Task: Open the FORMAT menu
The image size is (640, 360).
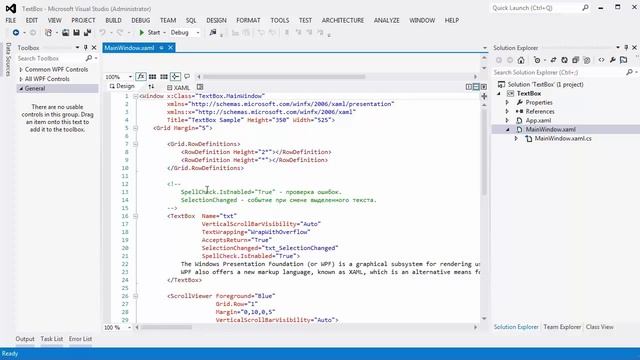Action: coord(248,20)
